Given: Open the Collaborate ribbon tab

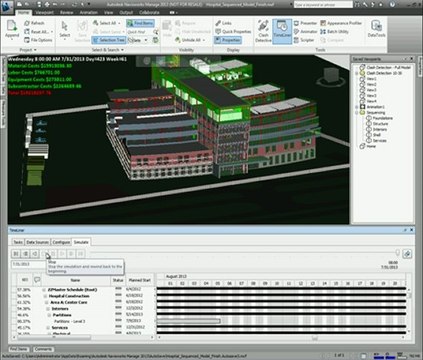Looking at the screenshot, I should (149, 12).
